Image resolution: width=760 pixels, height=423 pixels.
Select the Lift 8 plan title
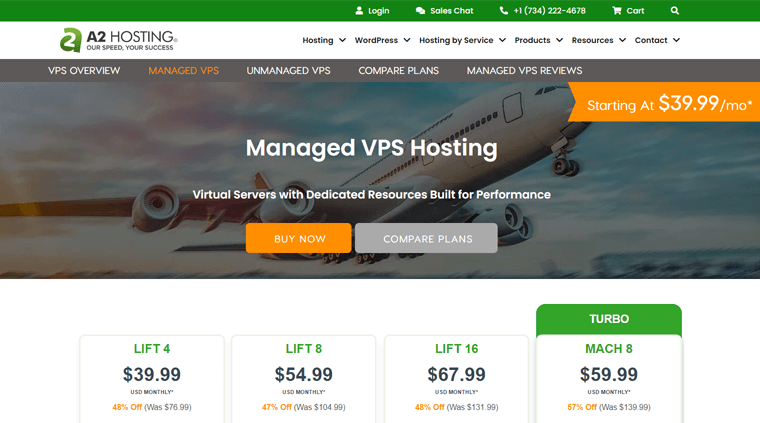click(x=304, y=349)
